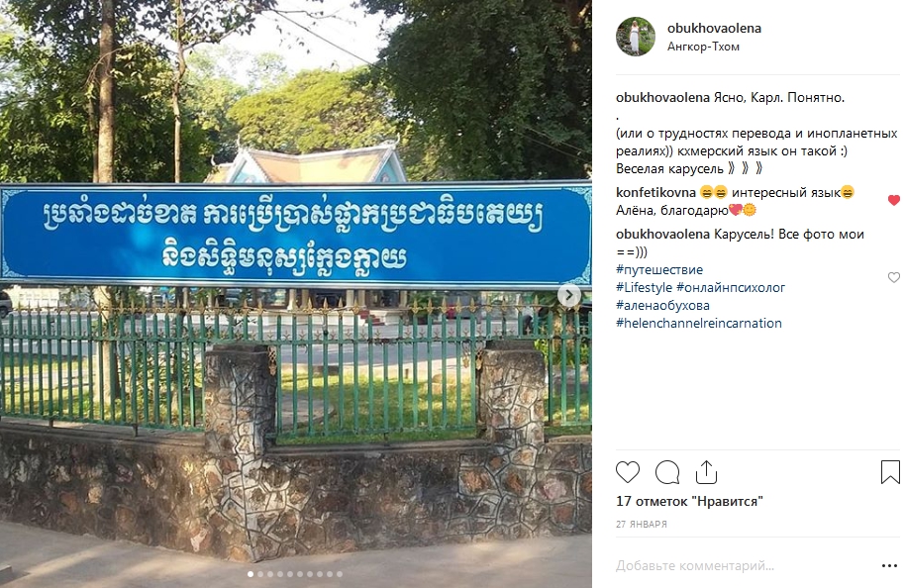Go to next carousel photo arrow

569,296
